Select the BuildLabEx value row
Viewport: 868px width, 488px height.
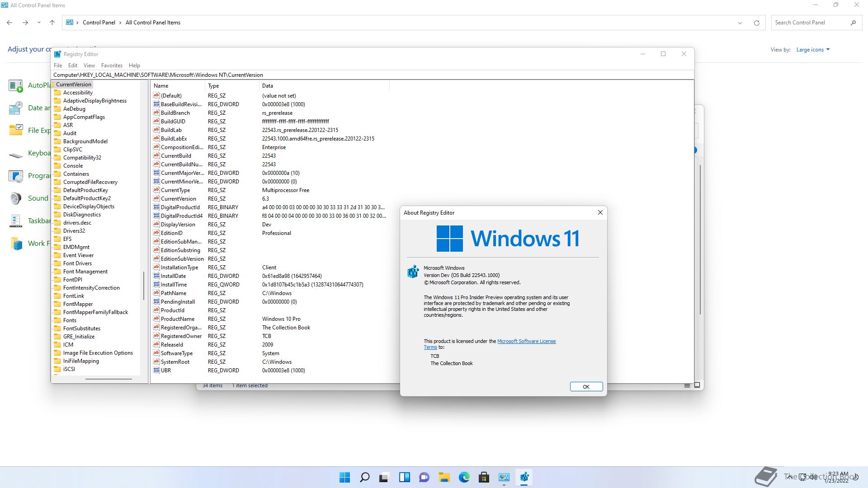pos(269,139)
